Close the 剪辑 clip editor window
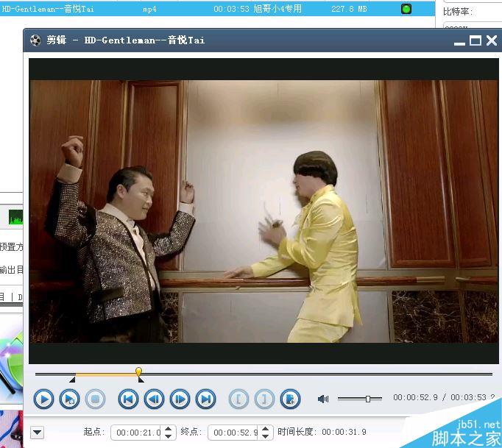This screenshot has height=448, width=502. 492,40
